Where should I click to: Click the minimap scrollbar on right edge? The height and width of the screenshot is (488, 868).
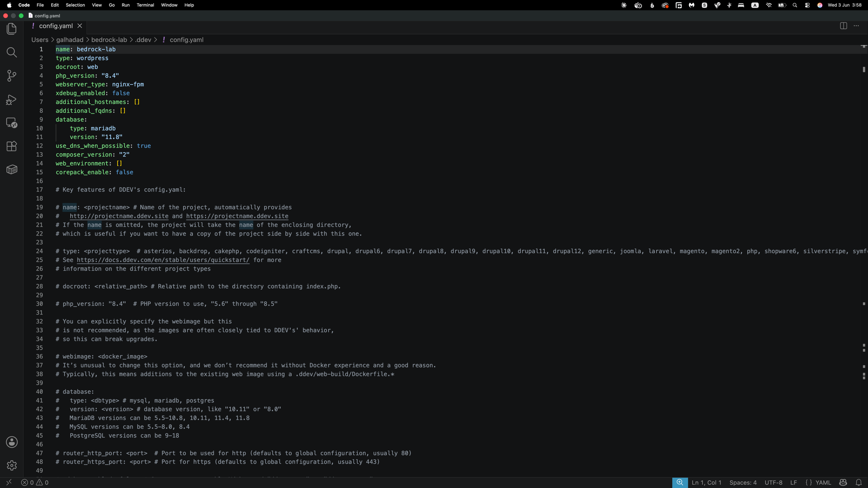[864, 260]
